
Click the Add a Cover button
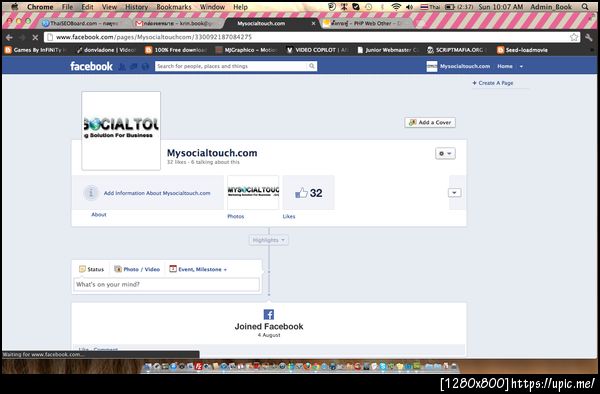coord(430,122)
